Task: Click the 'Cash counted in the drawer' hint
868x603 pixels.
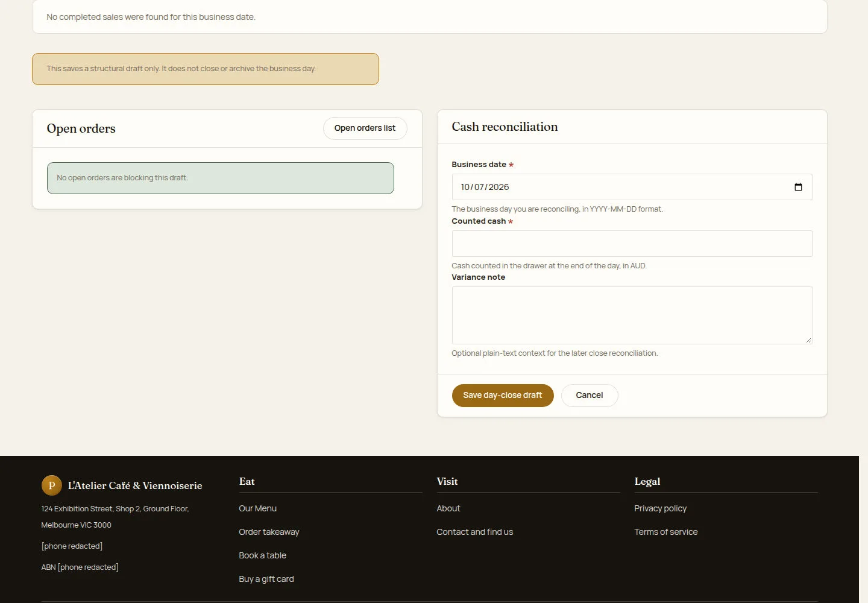Action: tap(549, 266)
